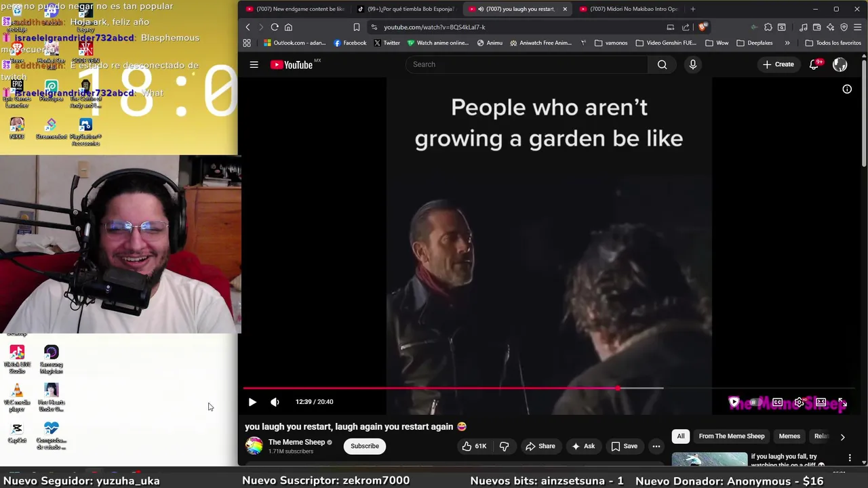The height and width of the screenshot is (488, 868).
Task: Start voice search with the microphone
Action: (692, 64)
